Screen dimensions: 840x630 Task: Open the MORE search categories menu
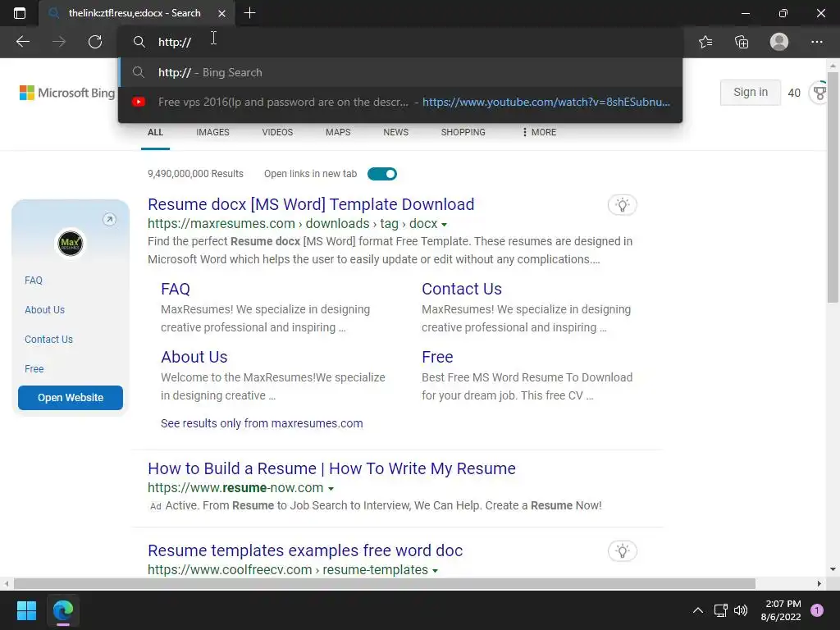click(539, 132)
